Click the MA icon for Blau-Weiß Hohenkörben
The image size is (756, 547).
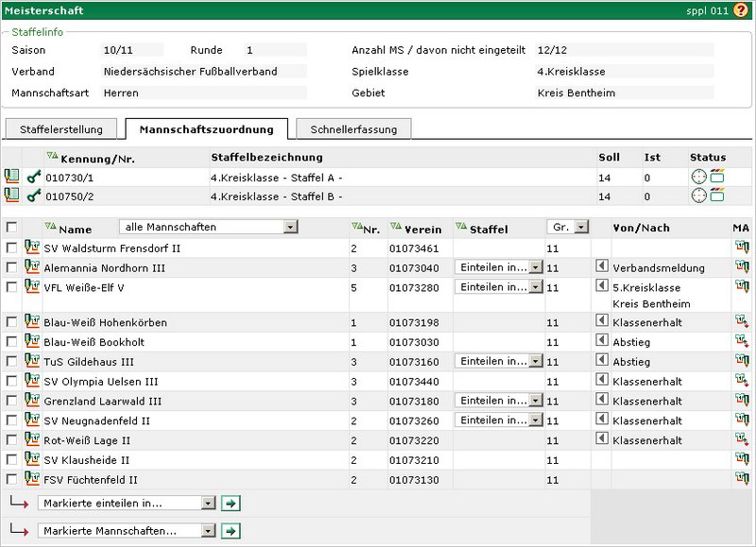[x=742, y=322]
